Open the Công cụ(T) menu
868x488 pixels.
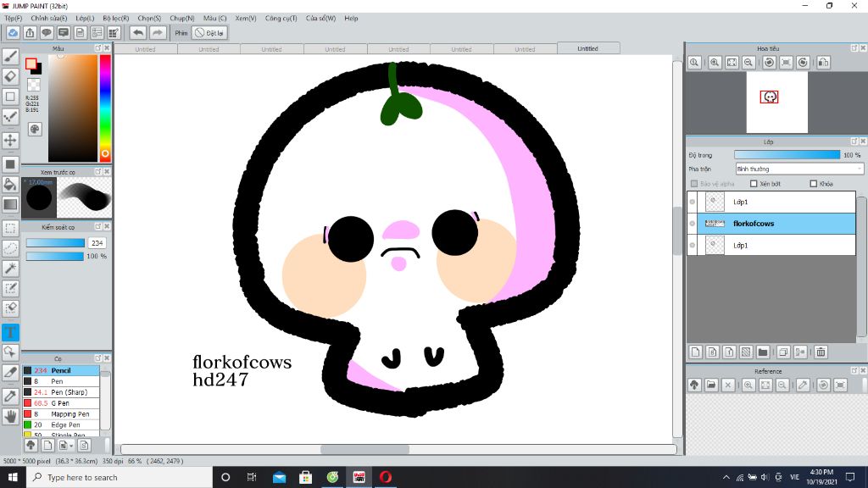click(x=281, y=19)
